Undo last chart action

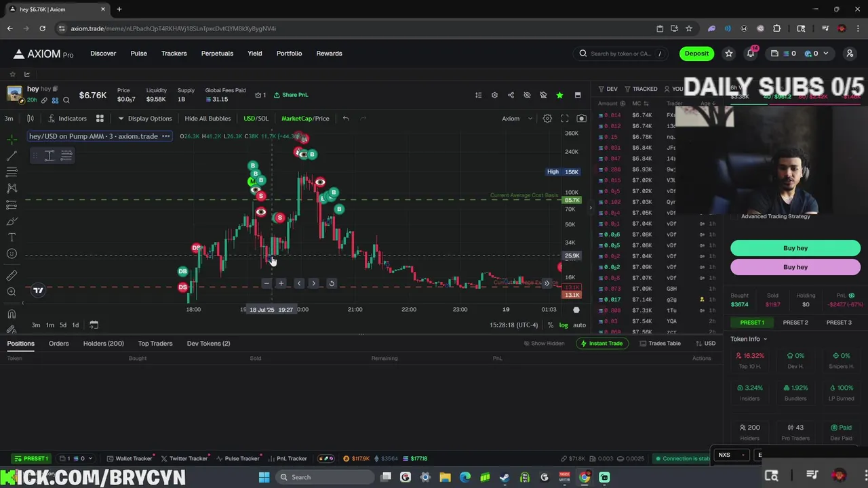[346, 119]
